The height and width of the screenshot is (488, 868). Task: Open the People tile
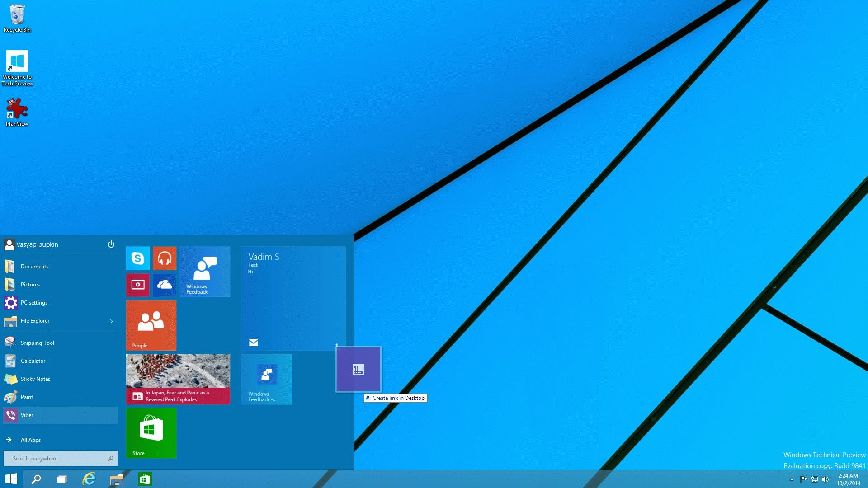pos(151,325)
